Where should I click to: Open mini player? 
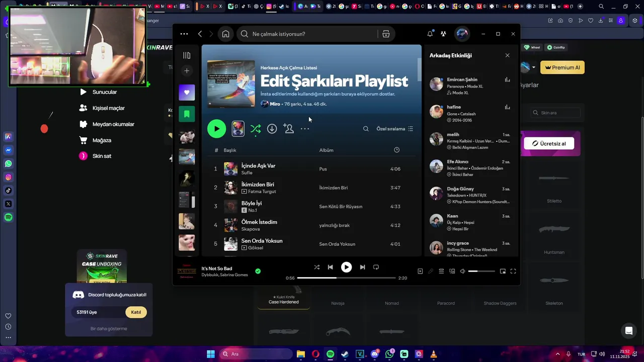[503, 271]
